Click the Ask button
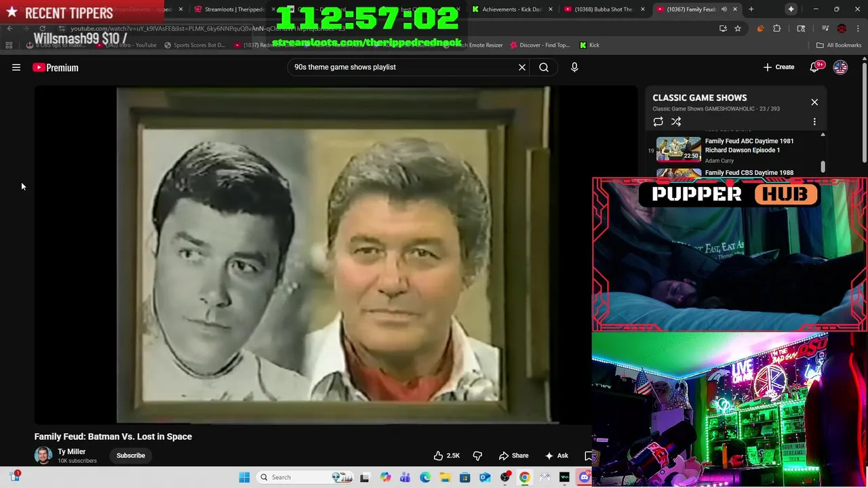This screenshot has height=488, width=868. [x=557, y=455]
